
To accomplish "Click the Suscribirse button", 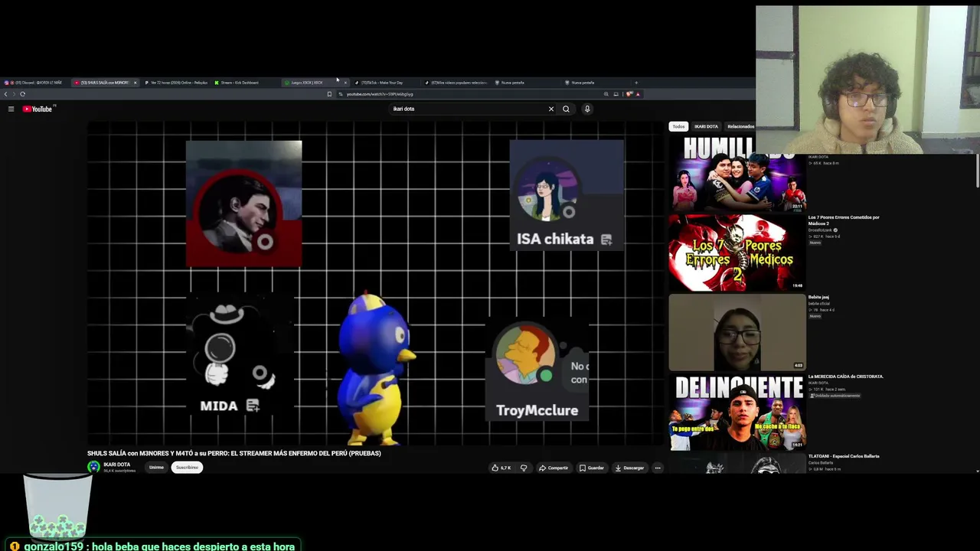I will pos(187,468).
